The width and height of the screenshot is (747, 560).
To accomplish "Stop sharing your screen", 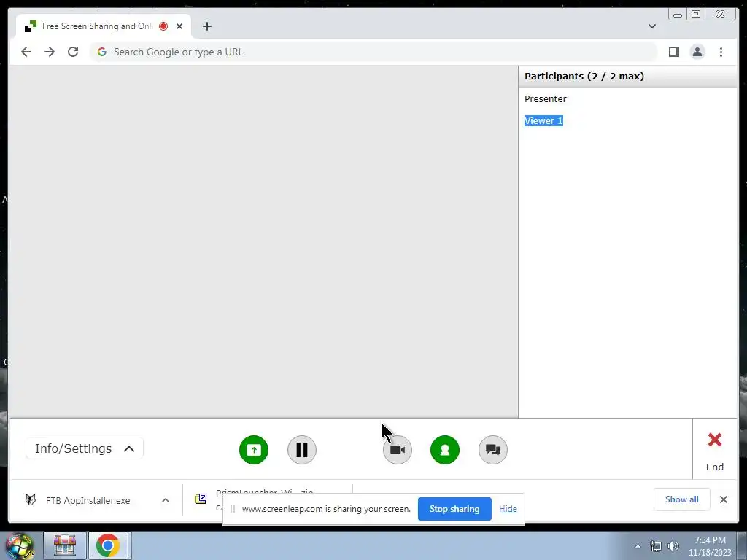I will point(454,509).
